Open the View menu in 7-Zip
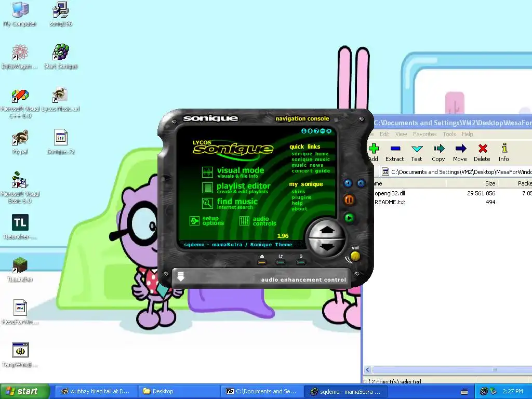532x399 pixels. tap(401, 134)
